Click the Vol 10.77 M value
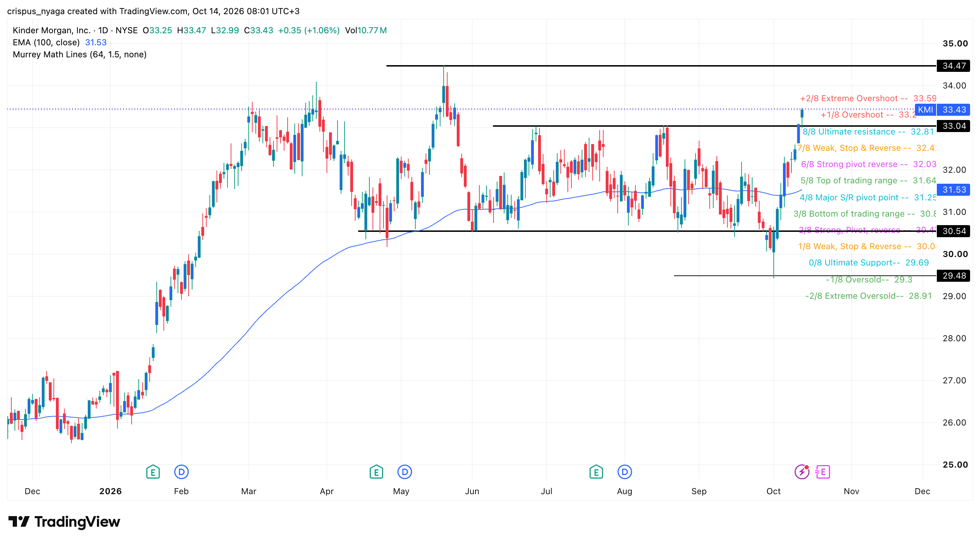This screenshot has height=543, width=980. (365, 30)
